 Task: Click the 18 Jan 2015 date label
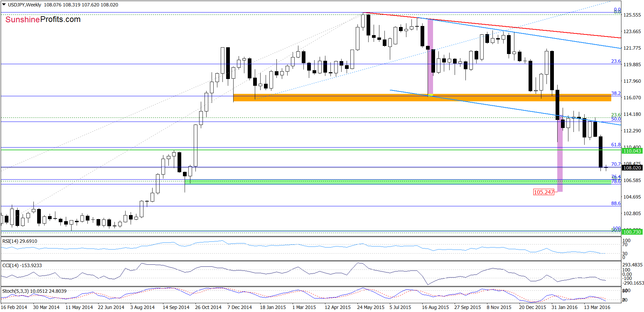pyautogui.click(x=273, y=307)
